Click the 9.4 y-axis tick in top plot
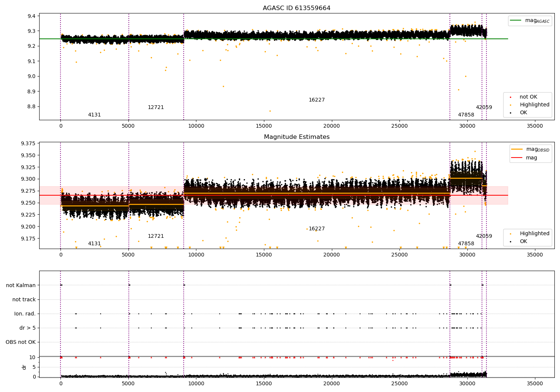Screen dimensions: 560x392 pyautogui.click(x=31, y=16)
